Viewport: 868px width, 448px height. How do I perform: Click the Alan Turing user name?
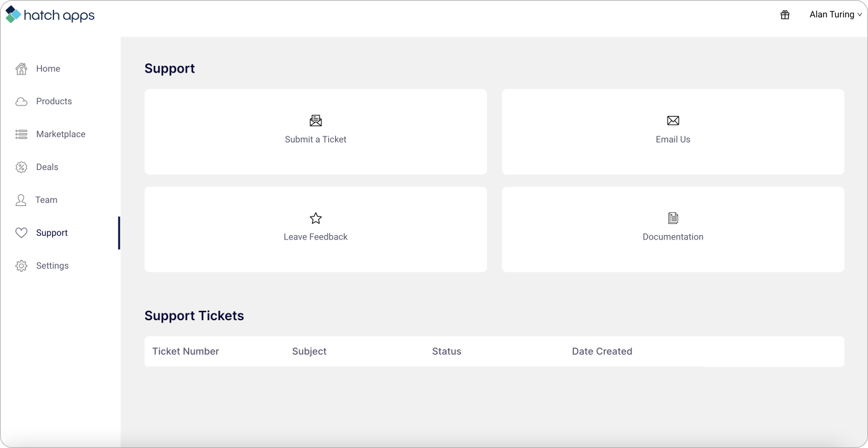[x=831, y=15]
